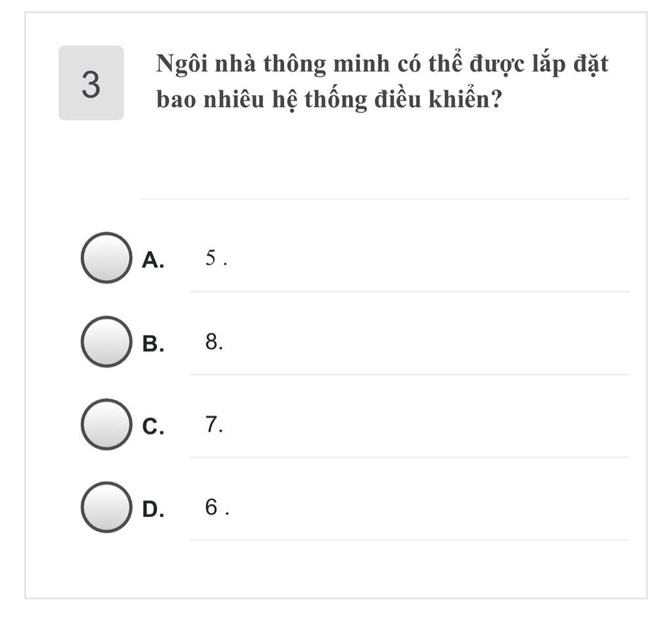Click the divider line under answer 8
Image resolution: width=672 pixels, height=617 pixels.
click(x=408, y=374)
